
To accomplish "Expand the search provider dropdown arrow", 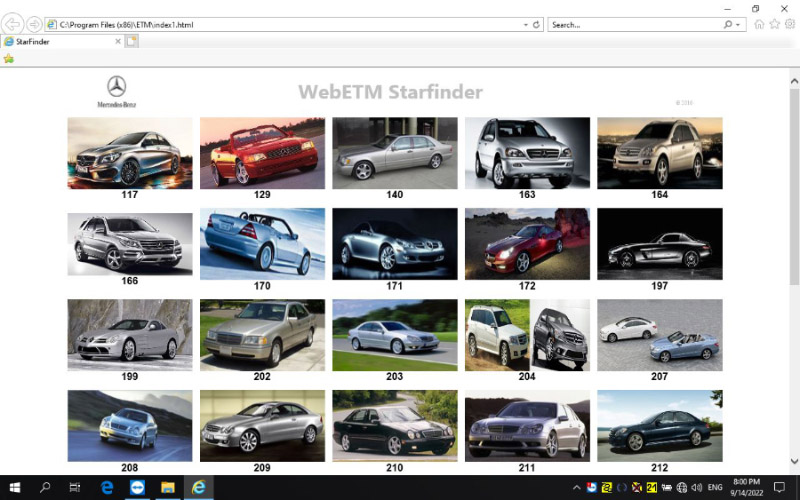I will (x=738, y=24).
